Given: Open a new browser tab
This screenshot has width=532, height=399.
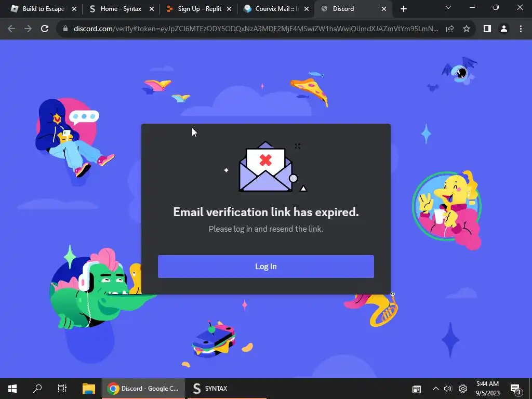Looking at the screenshot, I should (x=403, y=9).
